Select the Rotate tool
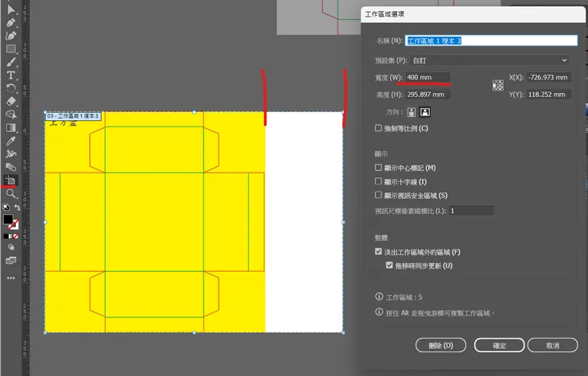Image resolution: width=588 pixels, height=376 pixels. [11, 88]
